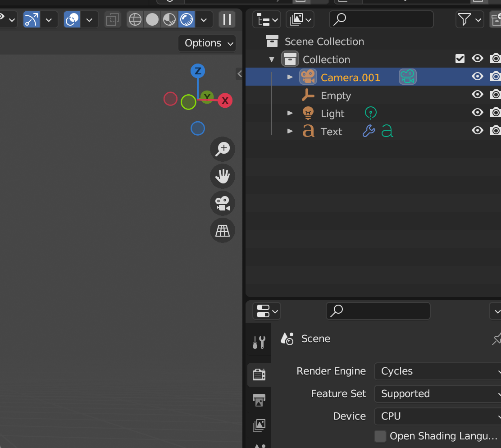Pause the viewport render preview
501x448 pixels.
tap(227, 20)
